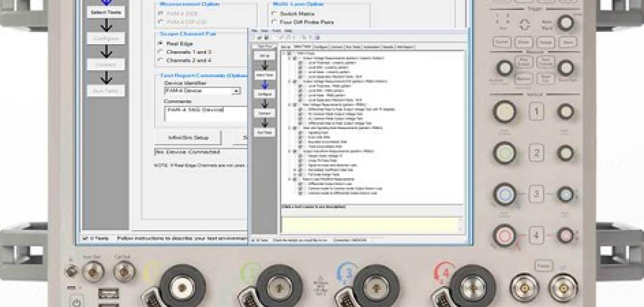Choose the Channels 2 and 4 option
The image size is (644, 307).
point(161,60)
